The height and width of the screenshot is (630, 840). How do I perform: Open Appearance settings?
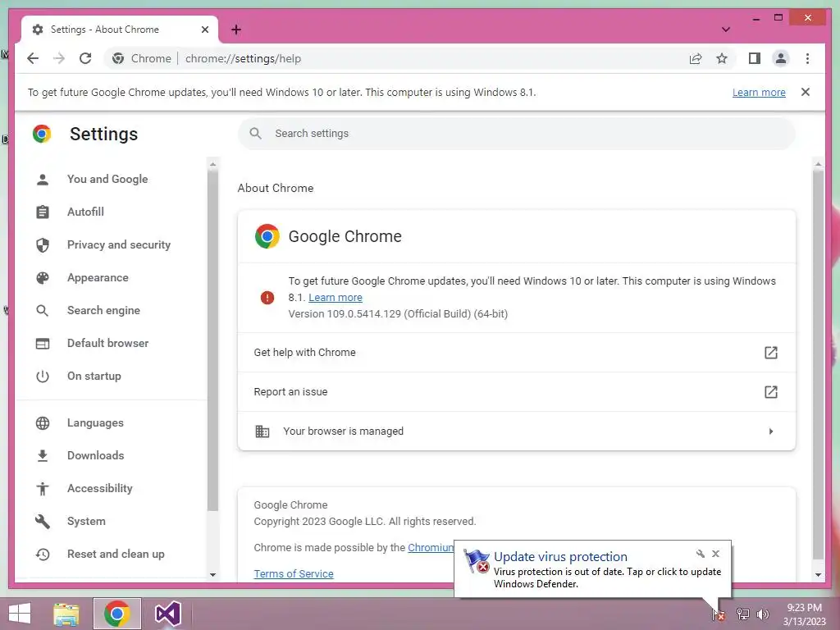point(98,277)
